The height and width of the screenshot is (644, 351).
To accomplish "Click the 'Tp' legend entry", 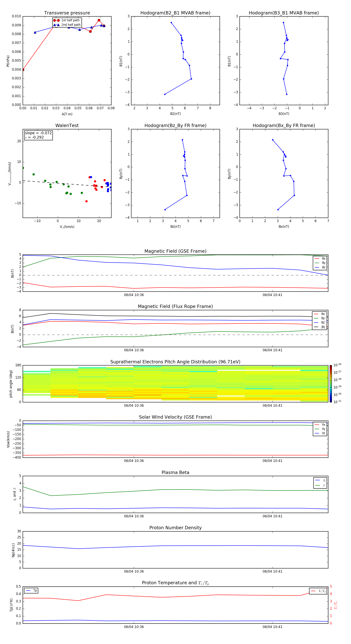I will coord(31,591).
